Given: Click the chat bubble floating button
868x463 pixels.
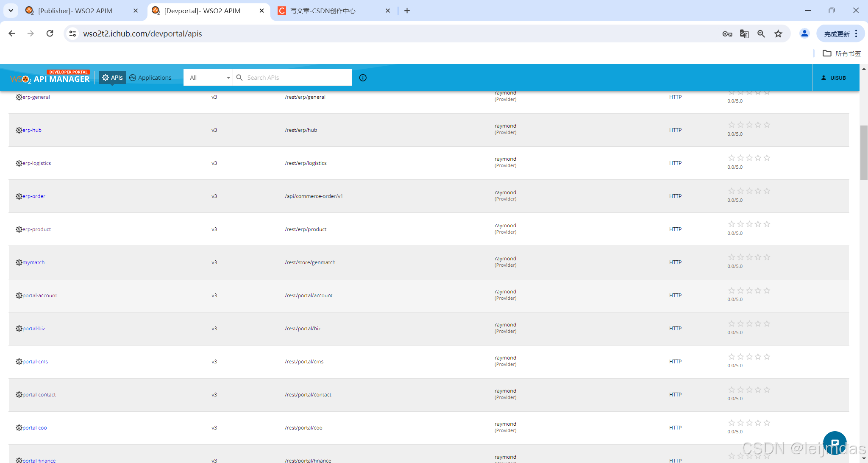Looking at the screenshot, I should click(835, 443).
